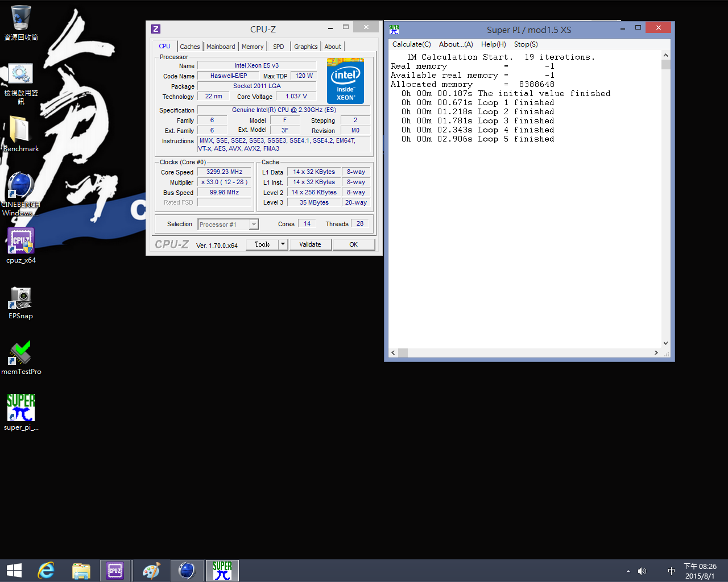
Task: Click the Core Speed value 3299.23 MHz
Action: [225, 172]
